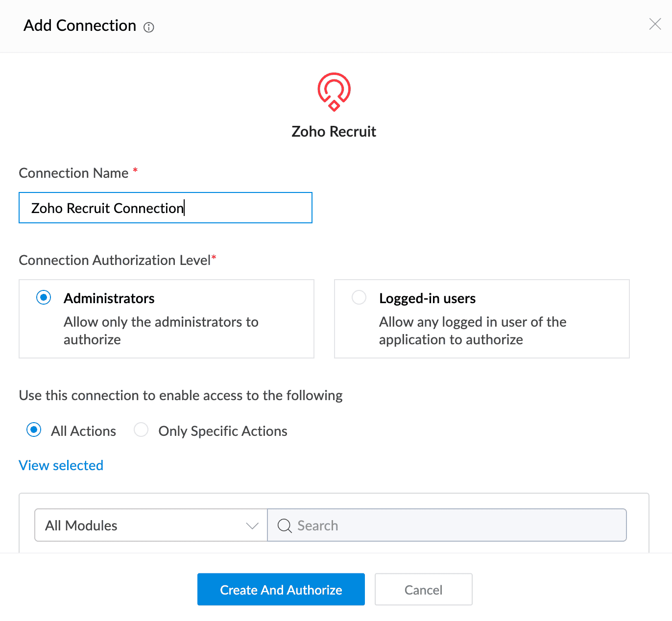Choose the All Actions option
672x621 pixels.
click(34, 430)
